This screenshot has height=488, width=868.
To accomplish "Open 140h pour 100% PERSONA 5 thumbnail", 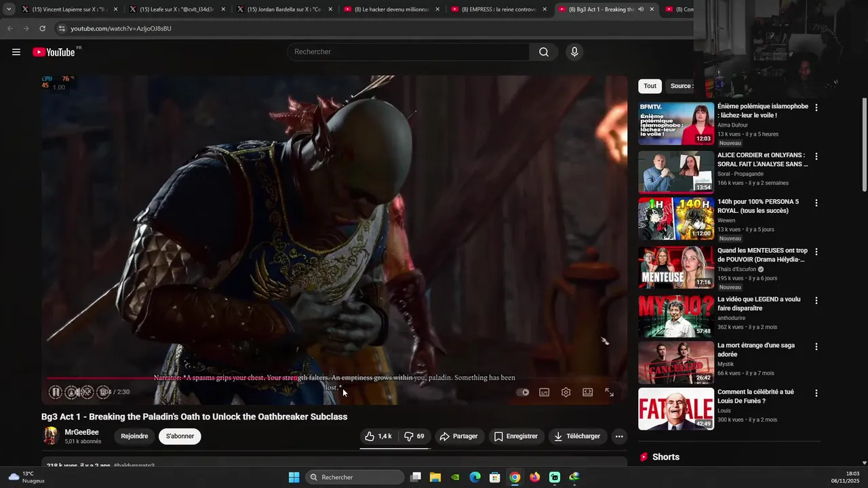I will tap(676, 219).
